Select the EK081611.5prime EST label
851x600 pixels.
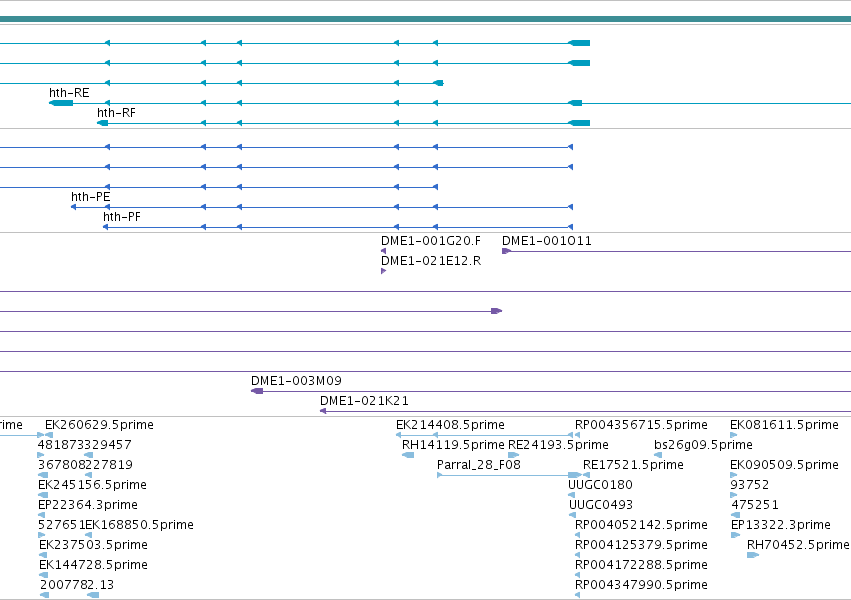tap(784, 424)
